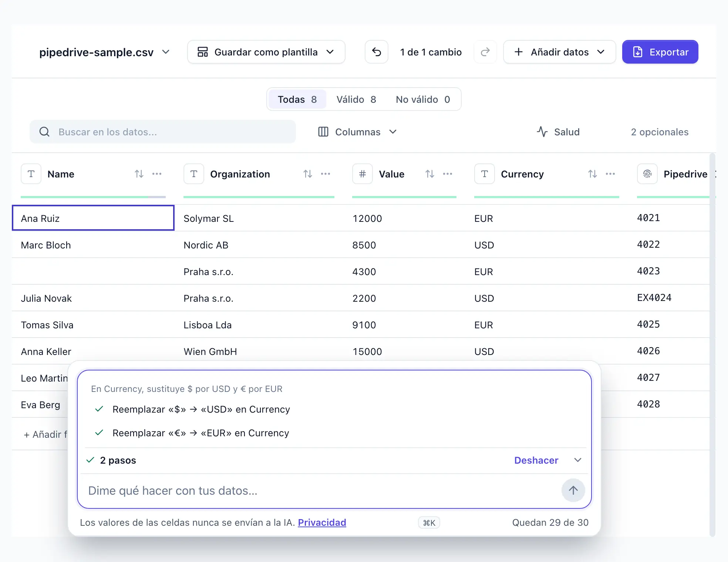This screenshot has width=728, height=562.
Task: Click the Value column number type icon
Action: tap(363, 174)
